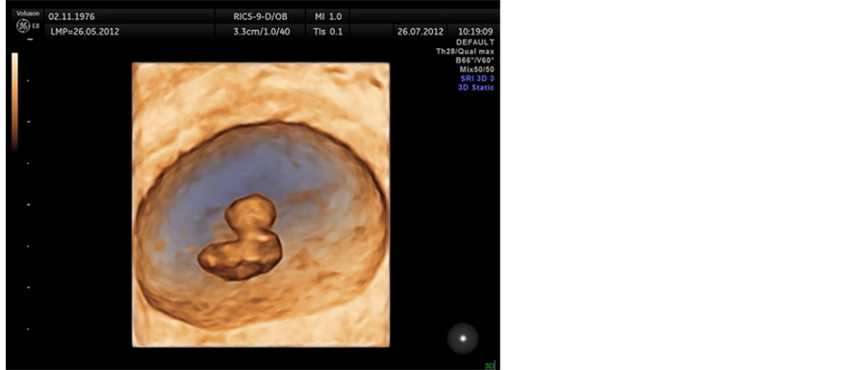Click the exam date 26.07.2012
868x370 pixels.
421,32
